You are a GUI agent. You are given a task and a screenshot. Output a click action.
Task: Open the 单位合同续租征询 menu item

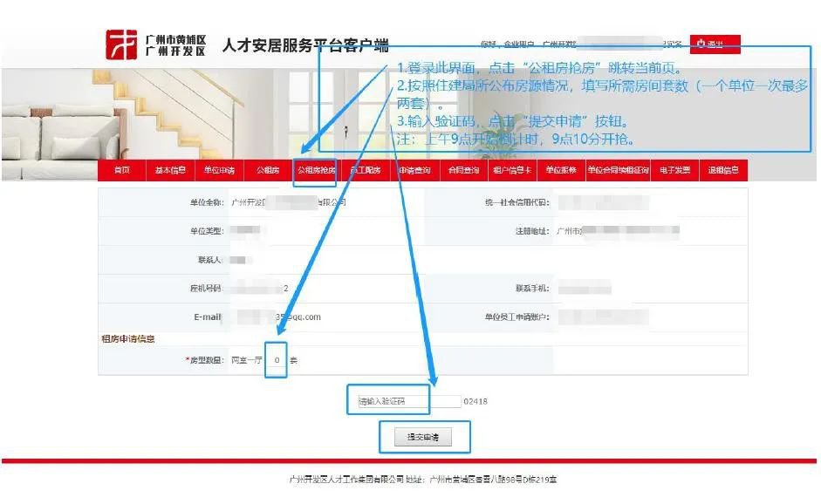[618, 170]
